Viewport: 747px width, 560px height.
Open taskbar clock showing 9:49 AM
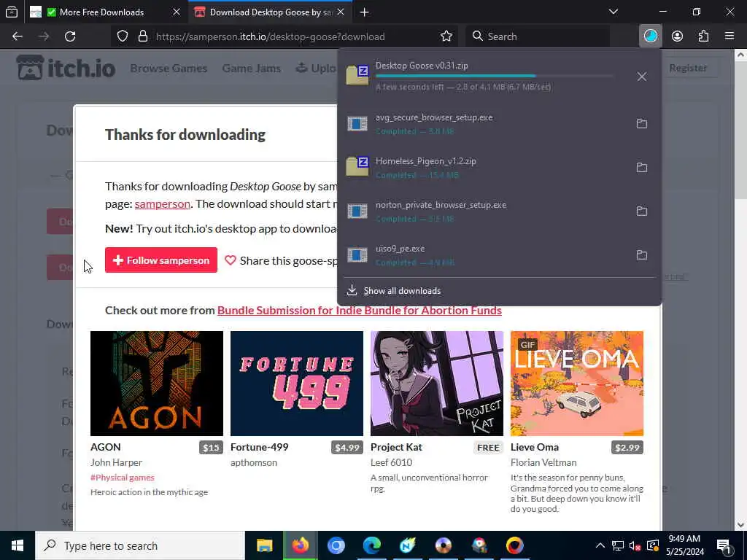[x=684, y=545]
